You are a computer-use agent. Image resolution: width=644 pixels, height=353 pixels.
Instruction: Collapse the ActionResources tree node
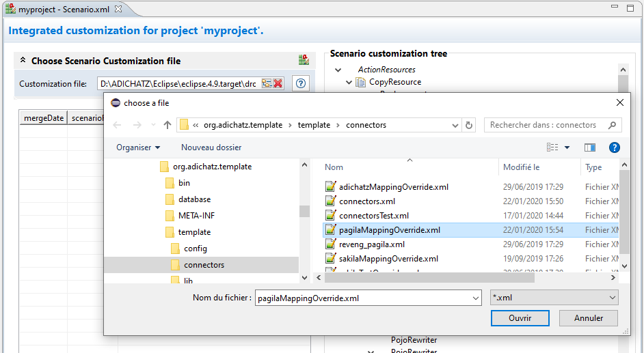338,70
